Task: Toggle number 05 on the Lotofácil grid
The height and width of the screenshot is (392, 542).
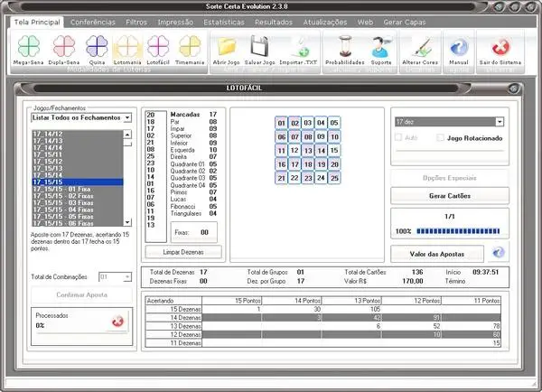Action: tap(334, 123)
